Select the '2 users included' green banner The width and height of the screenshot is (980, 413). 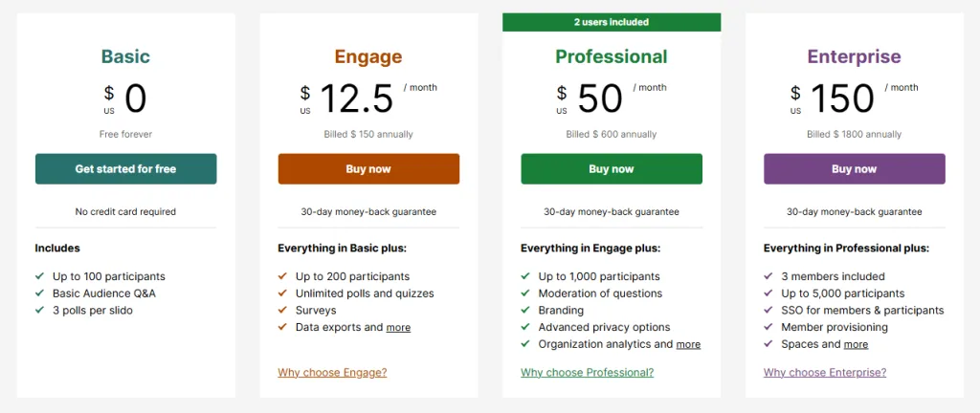[612, 22]
